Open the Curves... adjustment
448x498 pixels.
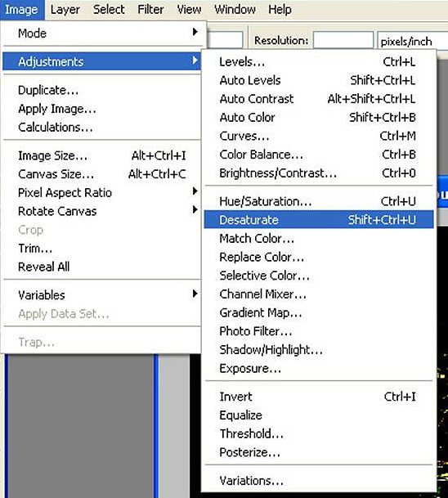pyautogui.click(x=319, y=136)
